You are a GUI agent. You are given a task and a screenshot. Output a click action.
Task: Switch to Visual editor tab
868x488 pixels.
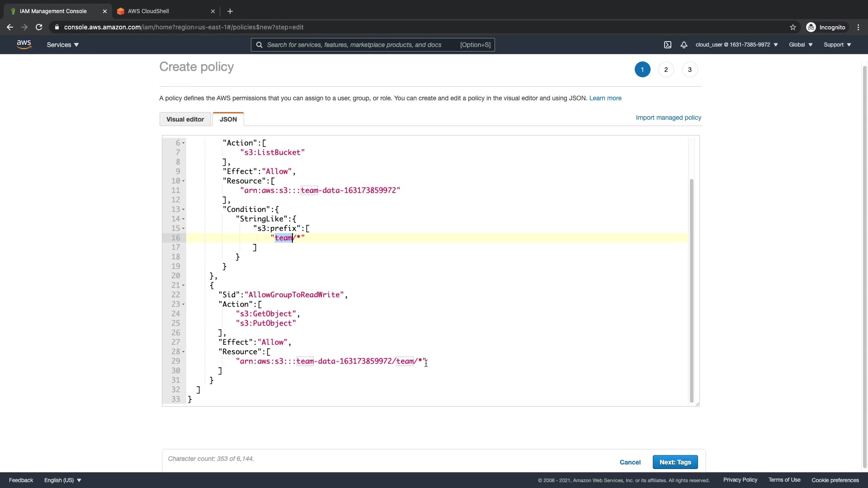185,119
